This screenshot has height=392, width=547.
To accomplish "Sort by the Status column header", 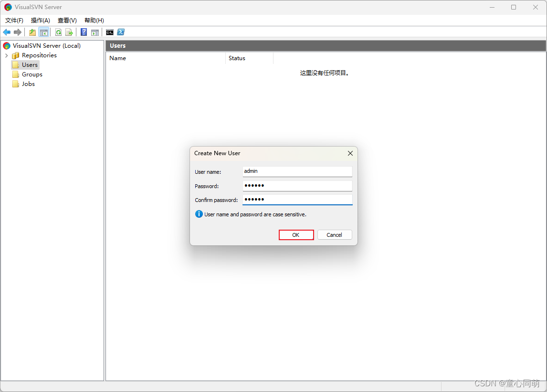I will tap(250, 58).
